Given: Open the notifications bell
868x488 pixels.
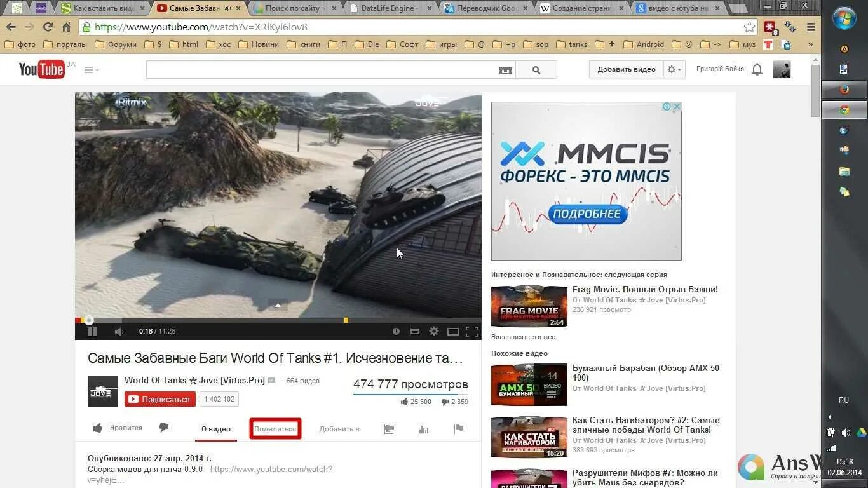Looking at the screenshot, I should [x=757, y=69].
